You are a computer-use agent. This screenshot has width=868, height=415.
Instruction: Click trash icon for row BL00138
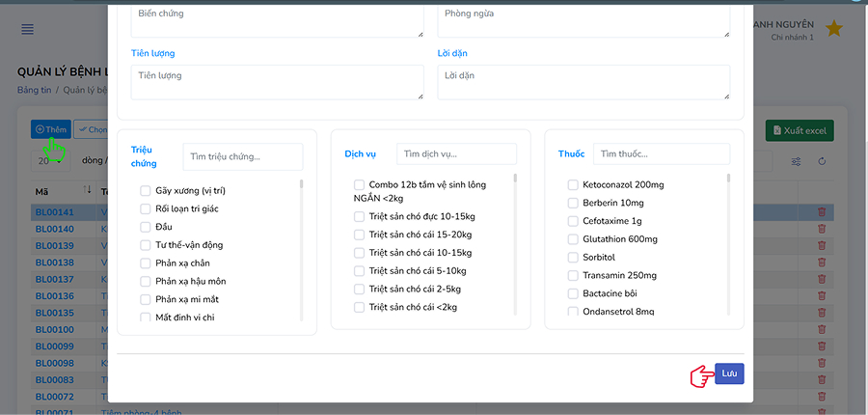pos(822,263)
